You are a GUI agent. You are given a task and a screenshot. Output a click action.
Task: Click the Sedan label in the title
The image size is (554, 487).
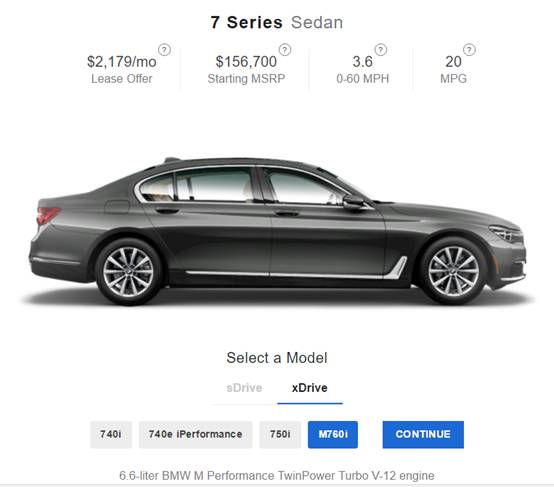coord(317,22)
